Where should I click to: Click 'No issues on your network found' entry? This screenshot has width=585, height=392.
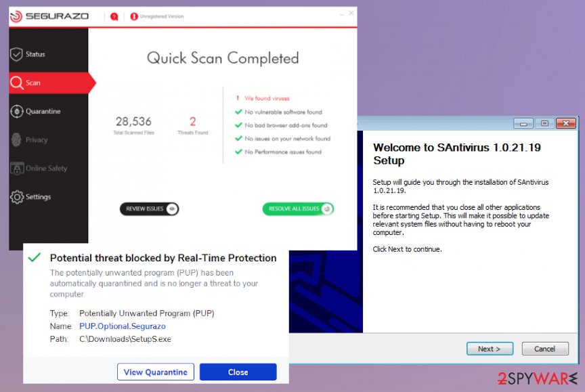[288, 139]
